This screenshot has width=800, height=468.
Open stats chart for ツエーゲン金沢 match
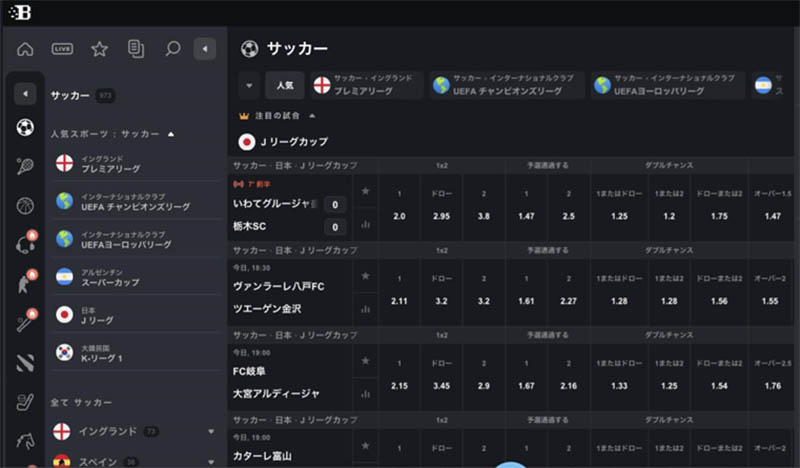[365, 309]
